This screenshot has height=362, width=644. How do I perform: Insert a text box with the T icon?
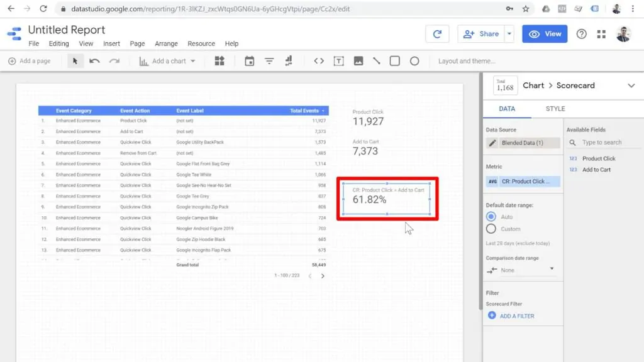pyautogui.click(x=339, y=61)
